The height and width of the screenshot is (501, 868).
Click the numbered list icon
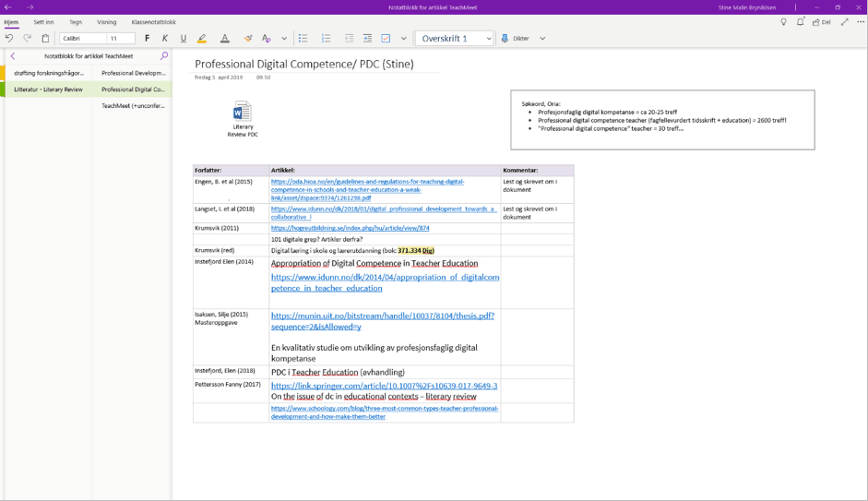[326, 39]
